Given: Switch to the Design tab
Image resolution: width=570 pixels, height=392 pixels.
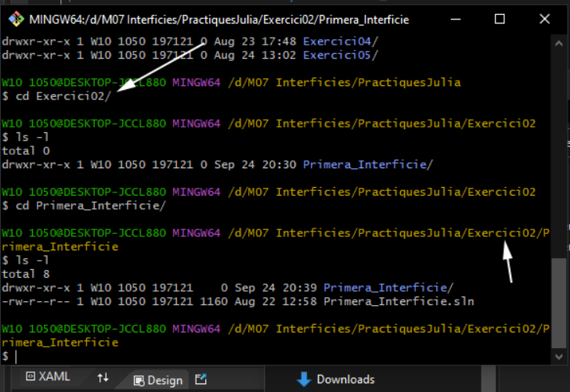Looking at the screenshot, I should tap(157, 379).
